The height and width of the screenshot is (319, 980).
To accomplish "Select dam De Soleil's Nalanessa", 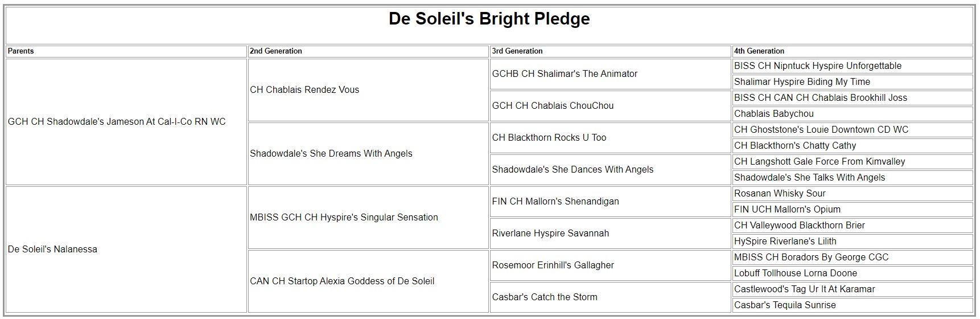I will click(x=52, y=250).
